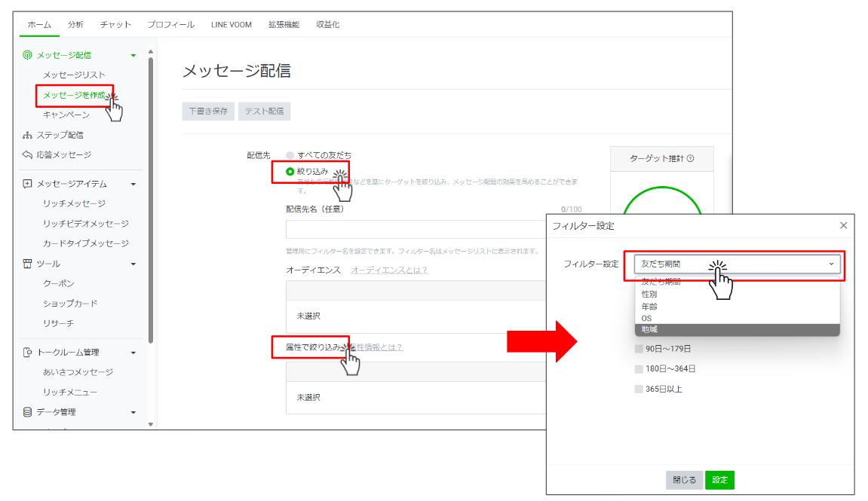Click the 応答メッセージ reply arrow icon

pyautogui.click(x=27, y=154)
